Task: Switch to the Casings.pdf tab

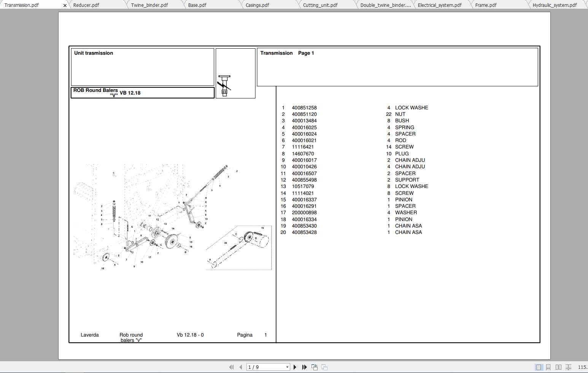Action: tap(258, 5)
